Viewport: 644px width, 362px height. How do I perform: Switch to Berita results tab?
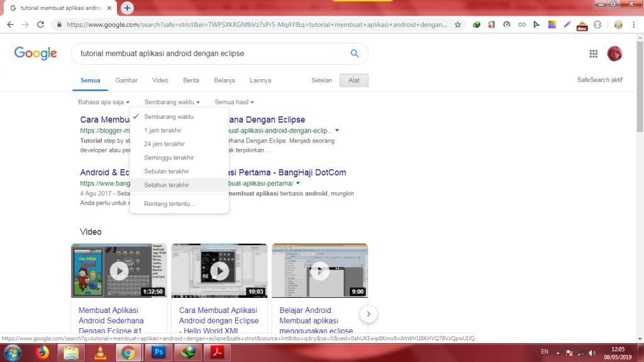tap(191, 80)
